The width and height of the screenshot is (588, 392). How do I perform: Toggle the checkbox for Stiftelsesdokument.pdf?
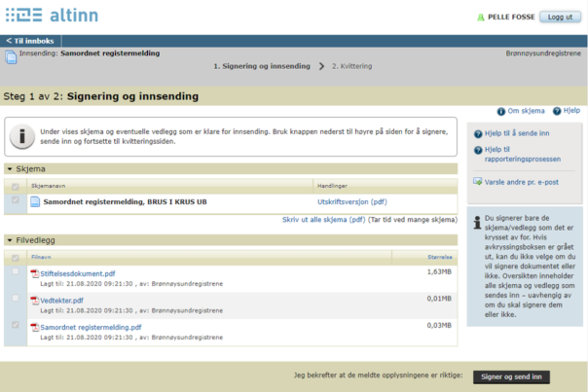click(x=14, y=272)
